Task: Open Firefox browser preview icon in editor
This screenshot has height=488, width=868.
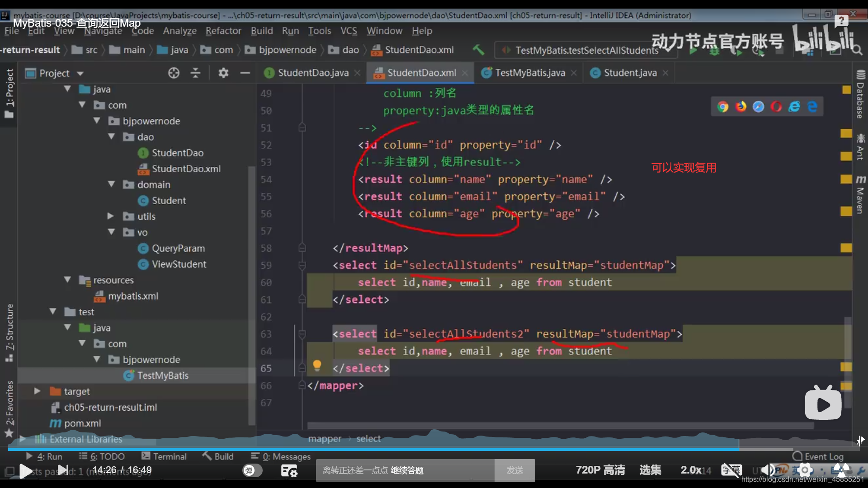Action: click(741, 107)
